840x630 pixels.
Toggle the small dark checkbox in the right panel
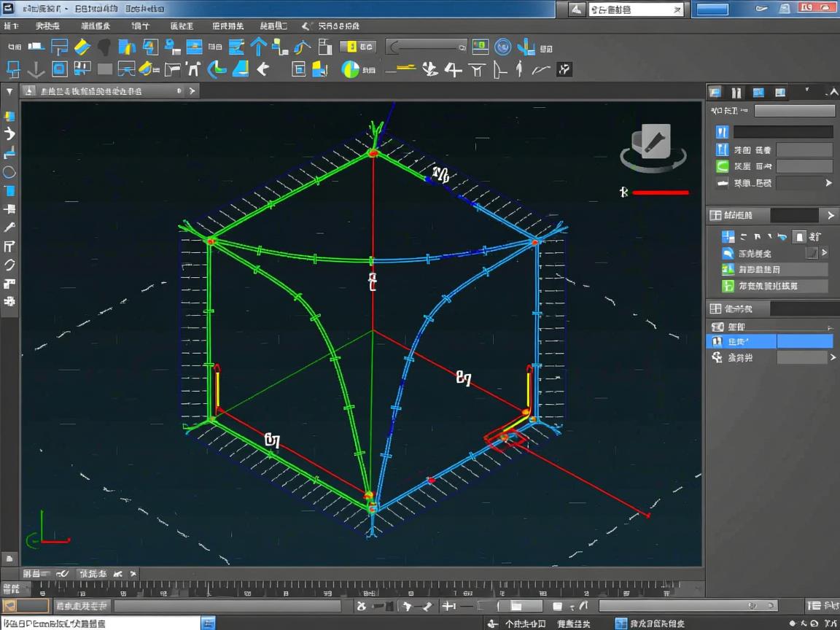(811, 253)
